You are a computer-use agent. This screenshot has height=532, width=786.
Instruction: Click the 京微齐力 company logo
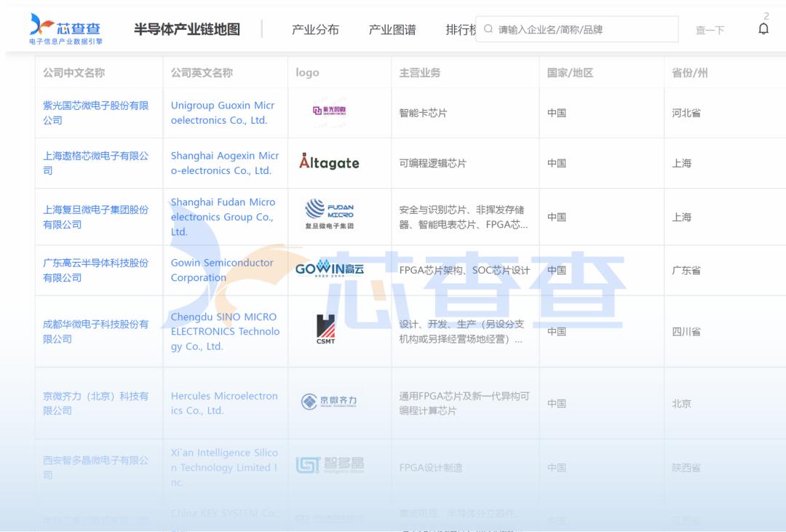[330, 401]
